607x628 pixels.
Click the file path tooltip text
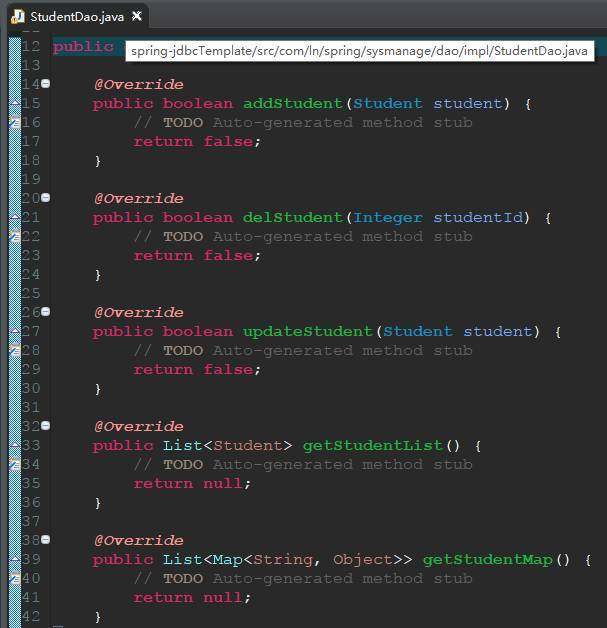click(360, 51)
